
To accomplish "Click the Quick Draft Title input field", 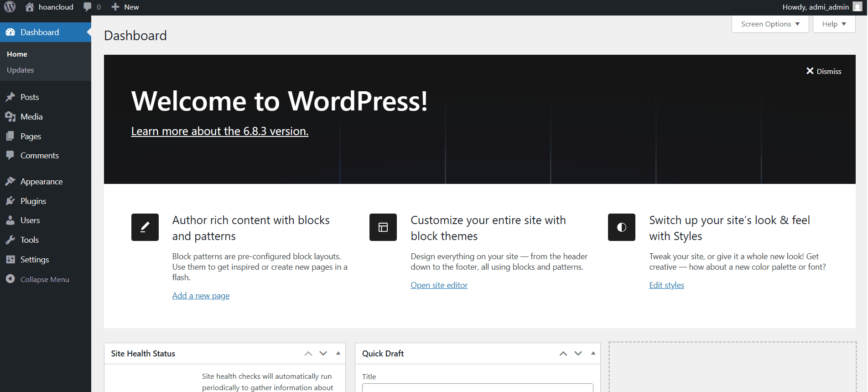I will tap(477, 387).
